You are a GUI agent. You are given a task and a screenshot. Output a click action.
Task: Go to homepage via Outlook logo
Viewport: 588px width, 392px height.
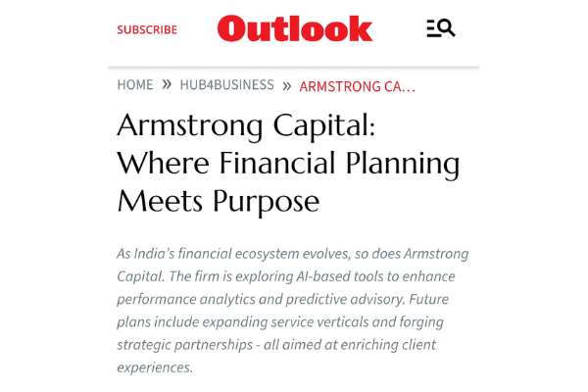295,28
